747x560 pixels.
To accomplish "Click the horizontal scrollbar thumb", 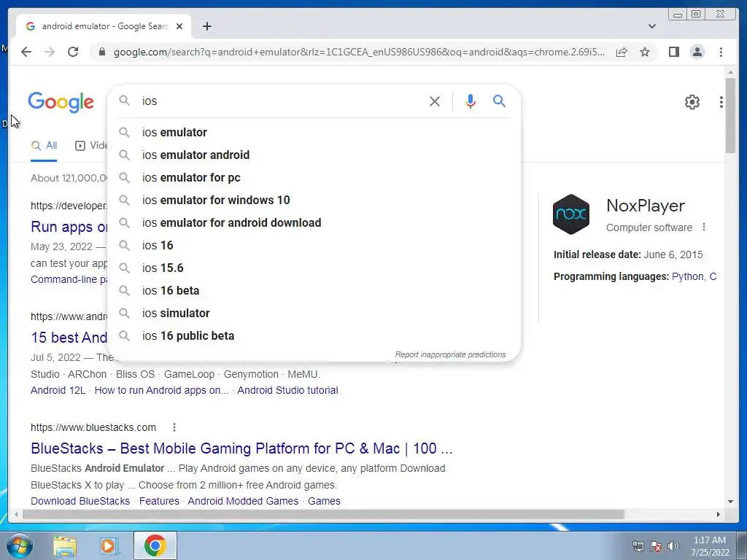I will coord(323,514).
